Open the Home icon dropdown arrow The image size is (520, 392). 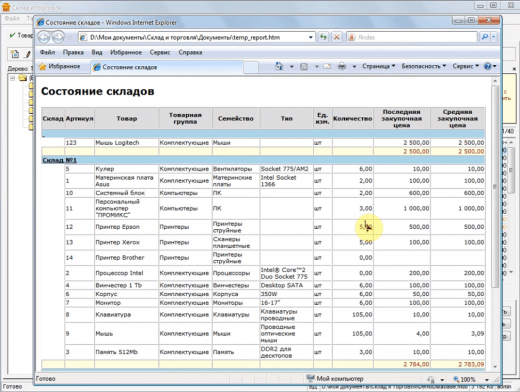(292, 67)
